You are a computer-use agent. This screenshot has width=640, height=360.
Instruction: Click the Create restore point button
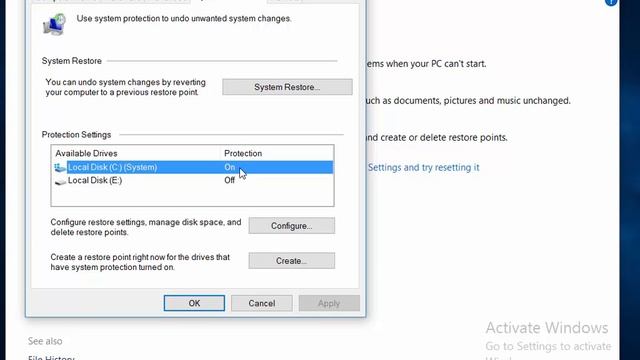click(x=291, y=260)
